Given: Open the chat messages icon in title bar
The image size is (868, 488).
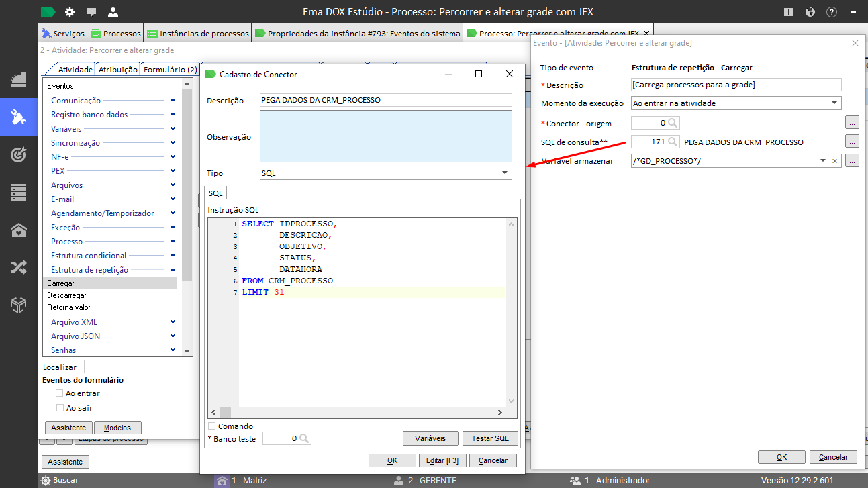Looking at the screenshot, I should 91,12.
